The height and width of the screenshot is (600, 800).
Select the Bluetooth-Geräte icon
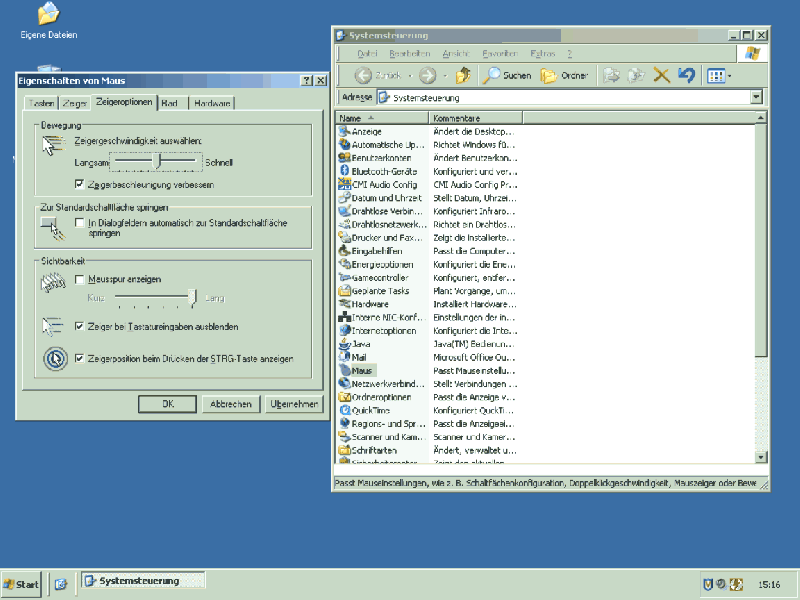point(344,171)
